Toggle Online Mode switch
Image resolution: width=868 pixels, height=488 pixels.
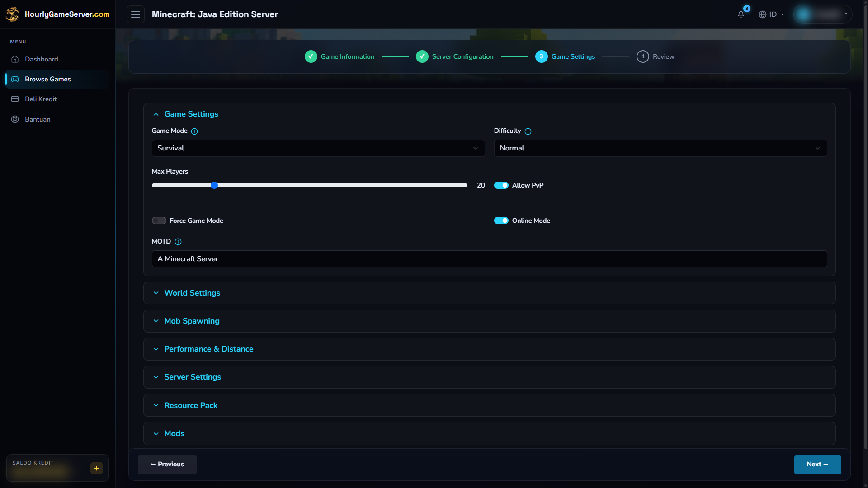[501, 221]
